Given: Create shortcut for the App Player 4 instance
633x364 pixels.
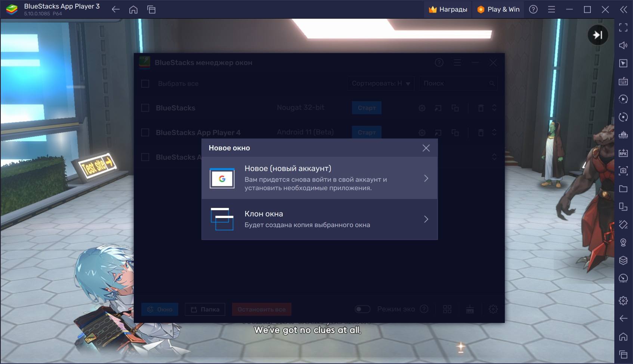Looking at the screenshot, I should (438, 133).
